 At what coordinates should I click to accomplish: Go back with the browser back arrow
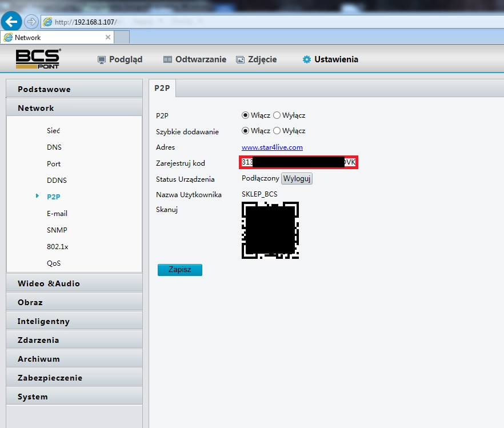[x=11, y=22]
